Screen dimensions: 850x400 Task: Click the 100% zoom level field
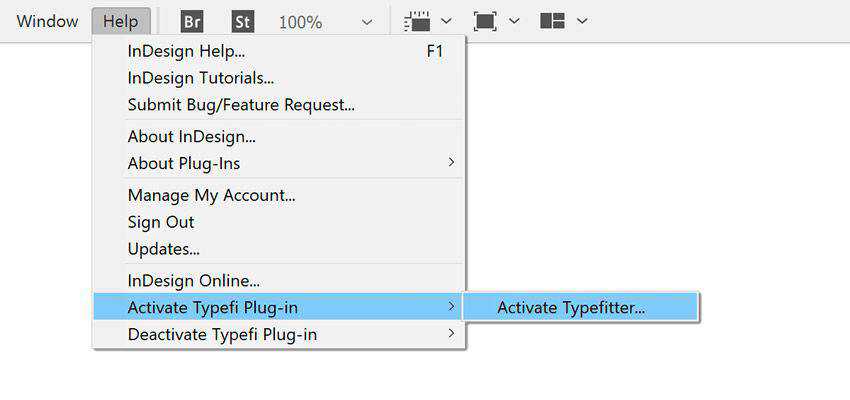pos(300,21)
